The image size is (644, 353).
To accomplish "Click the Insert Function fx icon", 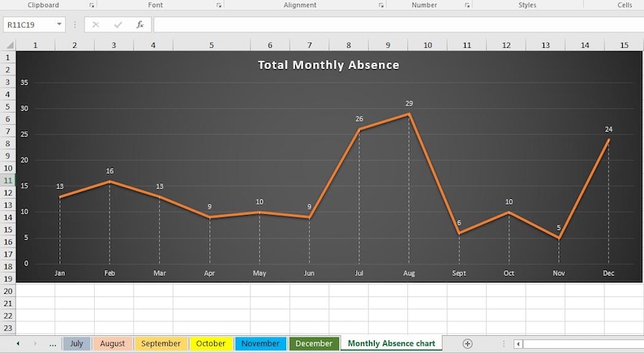I will tap(140, 24).
